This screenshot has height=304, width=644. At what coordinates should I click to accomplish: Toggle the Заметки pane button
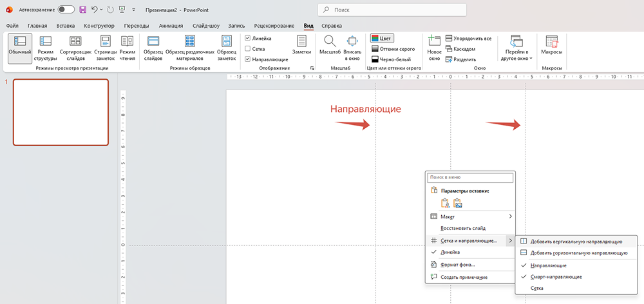pos(301,45)
